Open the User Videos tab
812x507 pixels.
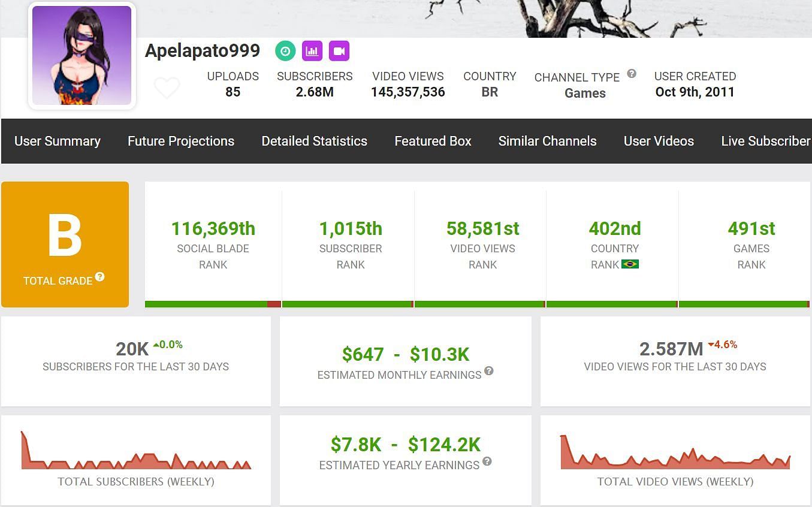659,141
